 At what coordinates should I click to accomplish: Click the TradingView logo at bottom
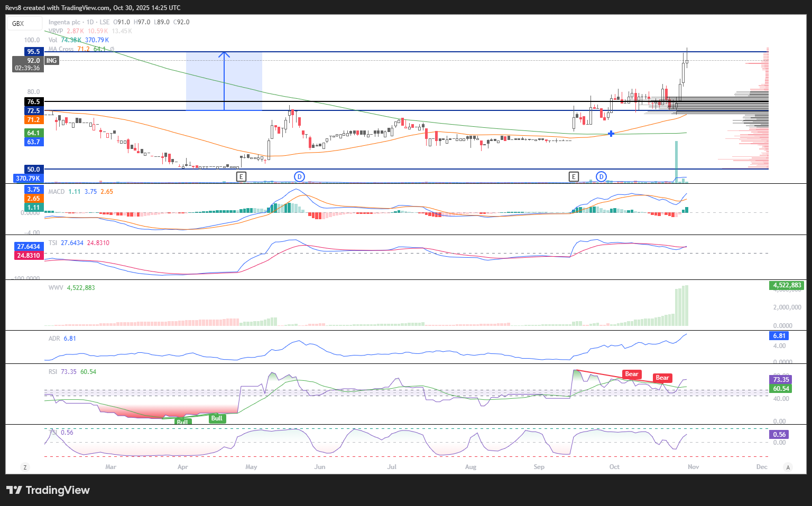pyautogui.click(x=48, y=490)
